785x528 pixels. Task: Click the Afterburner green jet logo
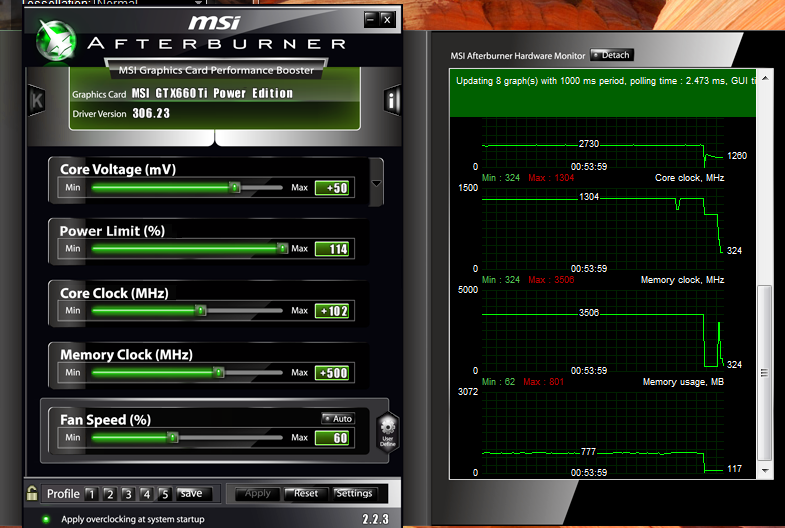56,41
